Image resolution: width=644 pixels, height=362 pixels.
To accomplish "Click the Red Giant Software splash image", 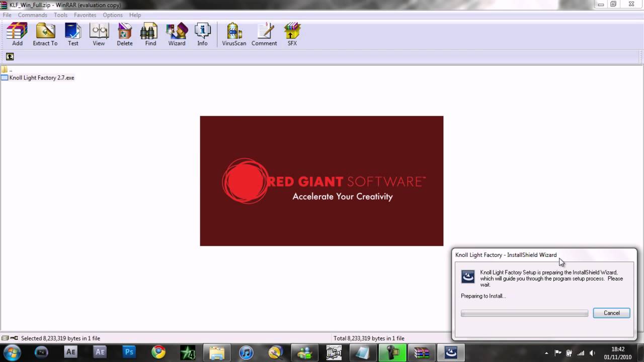I will (321, 181).
